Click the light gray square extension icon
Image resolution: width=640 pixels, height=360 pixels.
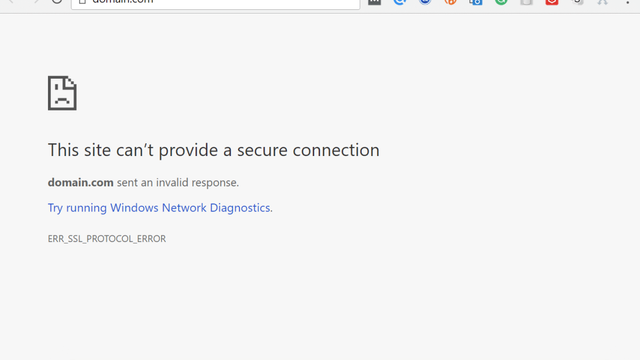(527, 2)
